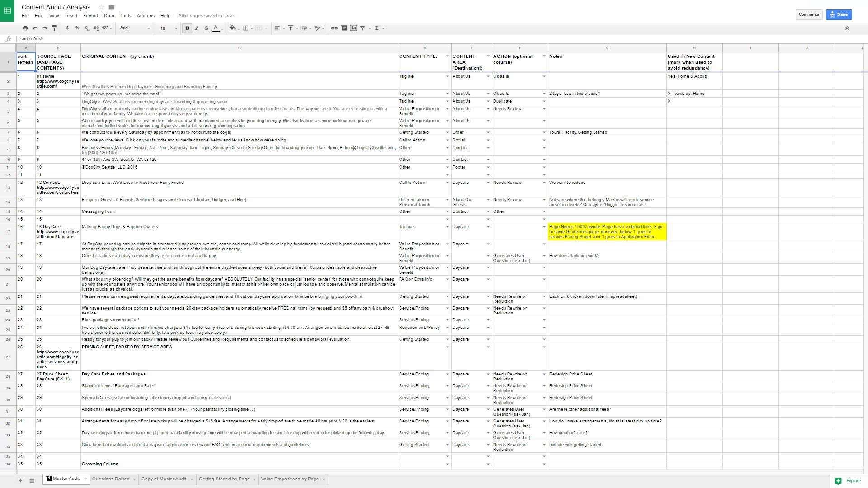Screen dimensions: 868x488
Task: Increase decimal places
Action: click(96, 28)
